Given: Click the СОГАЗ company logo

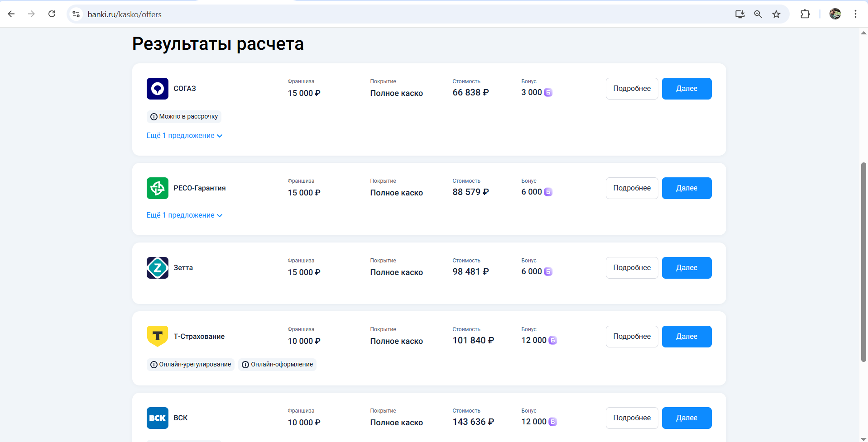Looking at the screenshot, I should tap(157, 89).
